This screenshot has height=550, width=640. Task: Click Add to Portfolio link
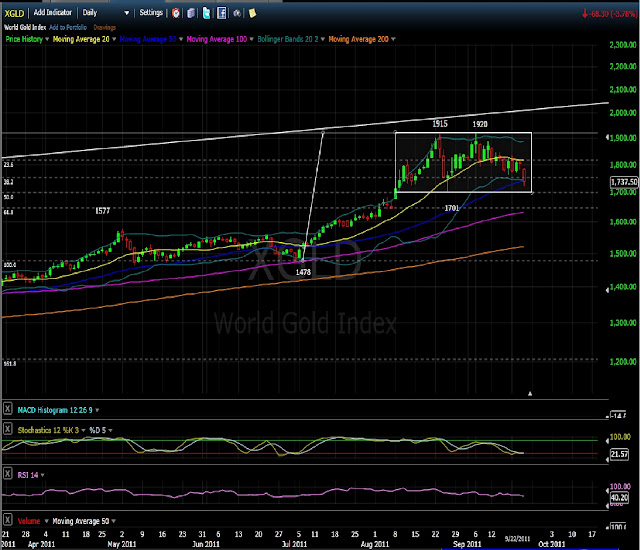[x=68, y=27]
